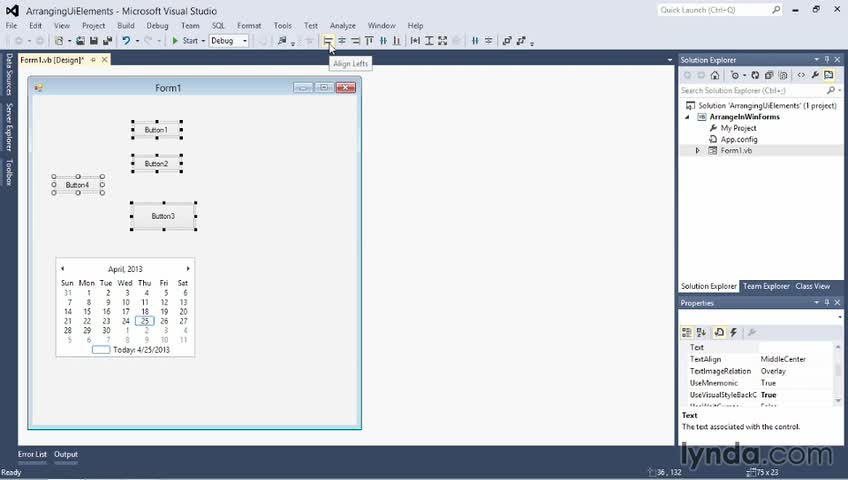Open the Server Explorer side panel
Image resolution: width=848 pixels, height=480 pixels.
9,127
